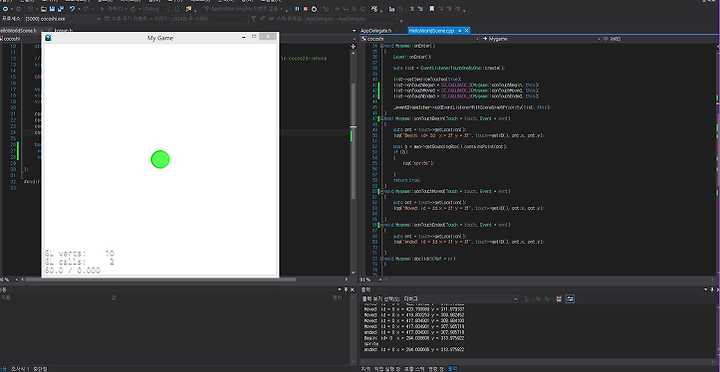Open the Mygame class scope dropdown
Screen dimensions: 720x372
pyautogui.click(x=541, y=39)
